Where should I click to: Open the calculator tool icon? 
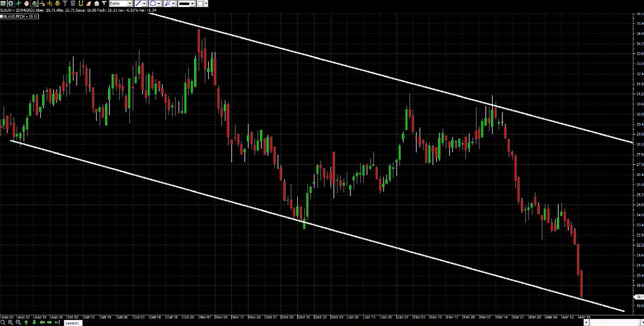coord(73,3)
